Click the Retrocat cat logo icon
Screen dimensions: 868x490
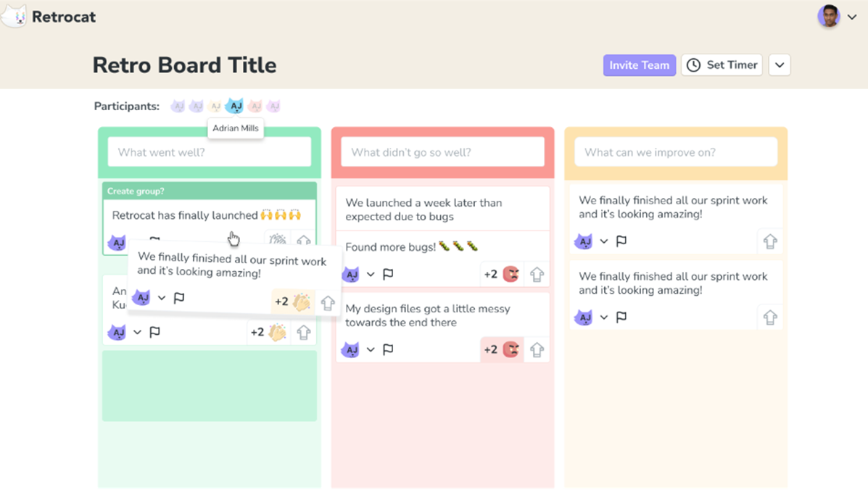[14, 16]
